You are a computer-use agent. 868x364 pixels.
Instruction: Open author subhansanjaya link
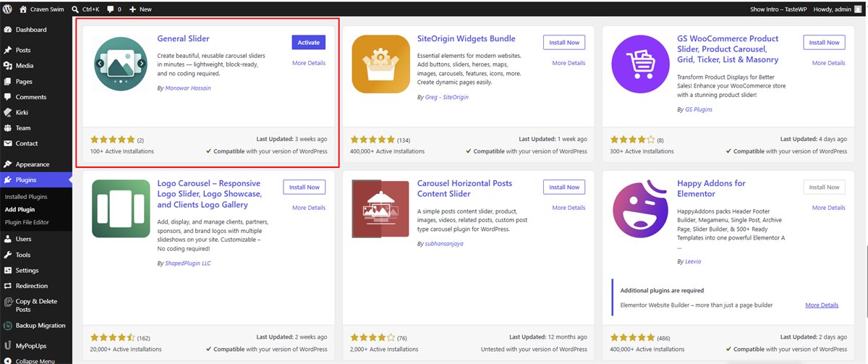pyautogui.click(x=444, y=244)
